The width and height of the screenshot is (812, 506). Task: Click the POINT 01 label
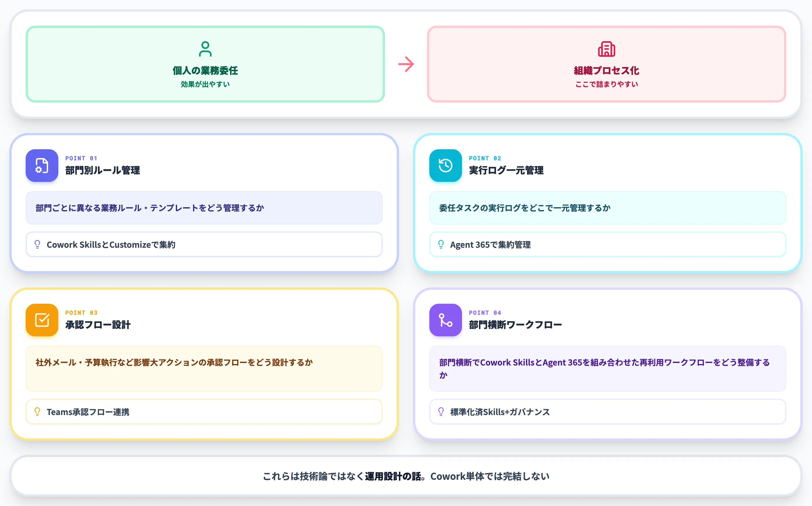[81, 158]
